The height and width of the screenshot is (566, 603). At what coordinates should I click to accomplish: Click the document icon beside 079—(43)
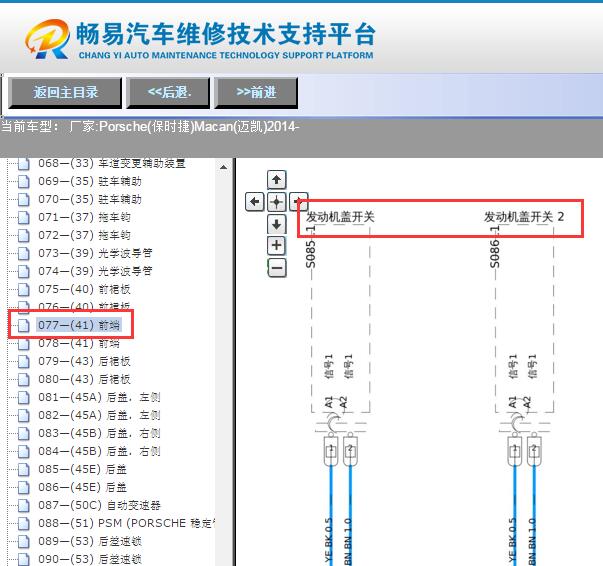click(23, 362)
